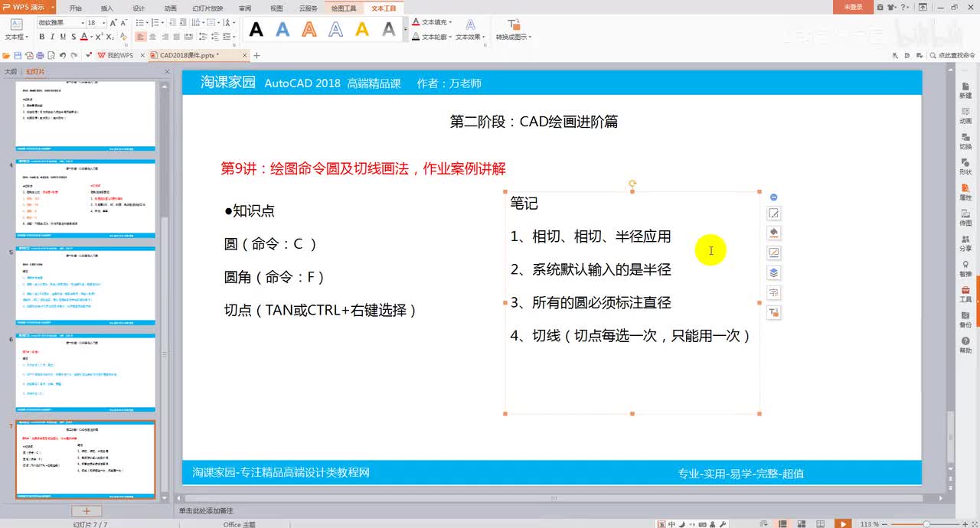Toggle strikethrough formatting
The image size is (980, 528).
(75, 37)
